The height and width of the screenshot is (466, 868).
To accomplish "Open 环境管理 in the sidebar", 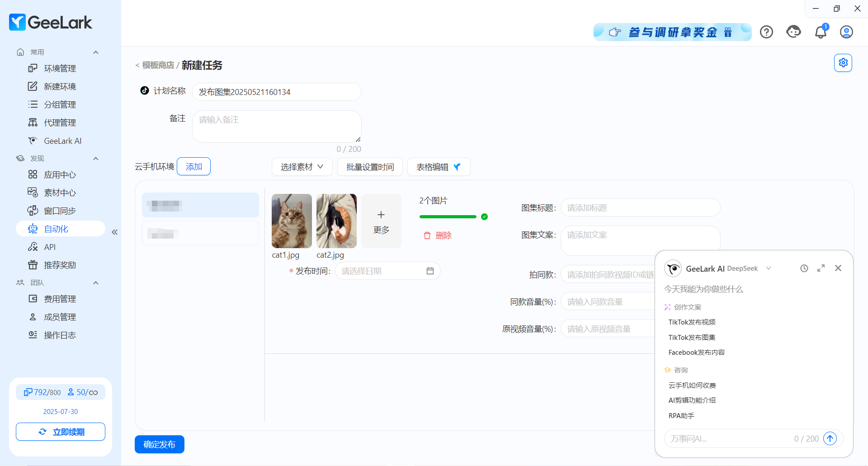I will [x=60, y=69].
